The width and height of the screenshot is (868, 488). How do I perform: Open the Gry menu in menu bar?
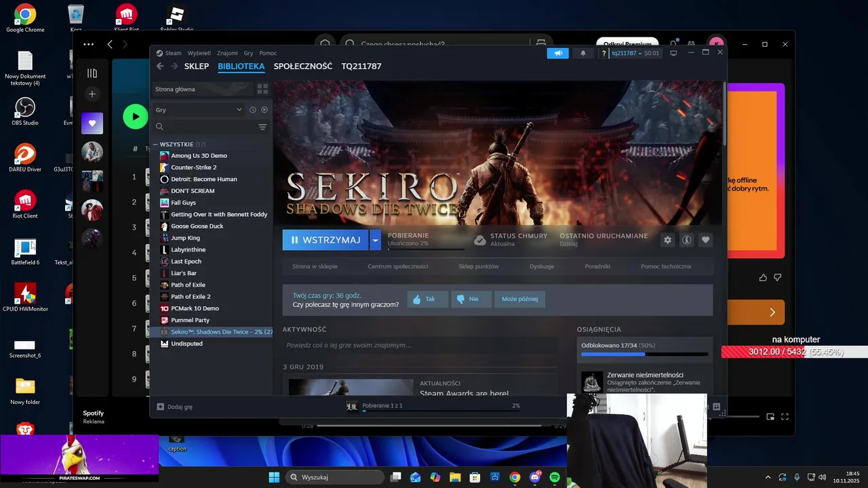(248, 53)
